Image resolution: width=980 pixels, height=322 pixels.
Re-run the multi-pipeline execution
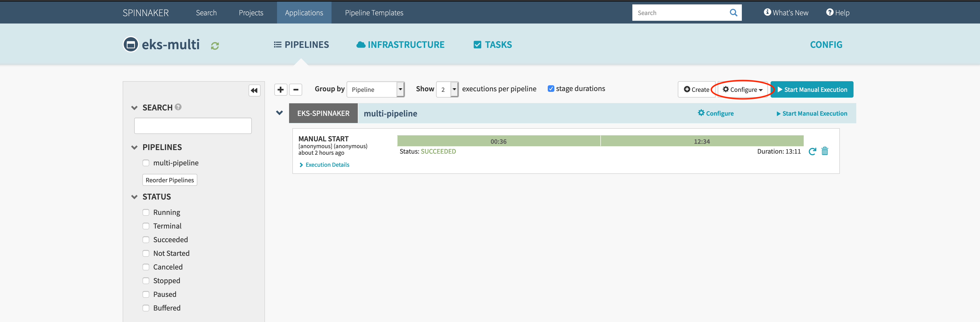click(x=812, y=151)
